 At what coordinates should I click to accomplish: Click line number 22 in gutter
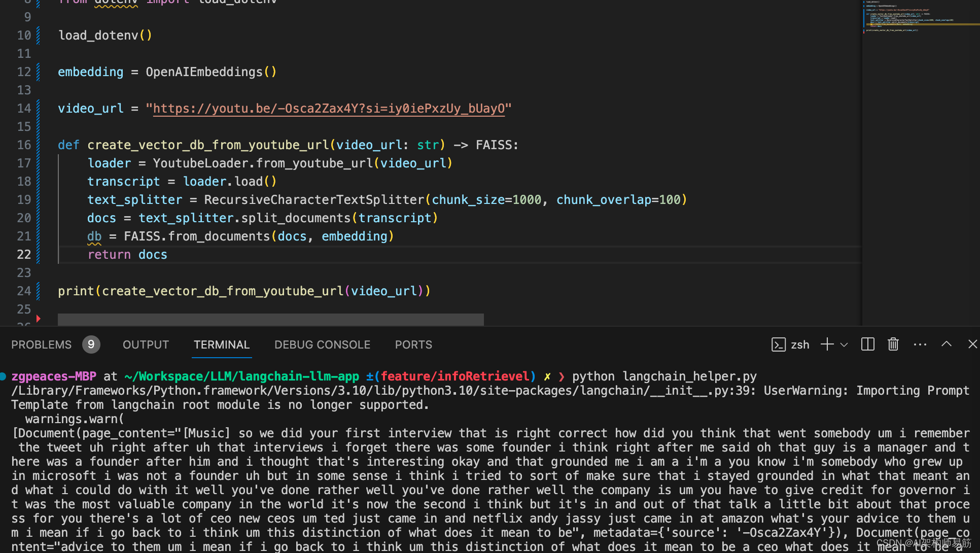24,255
